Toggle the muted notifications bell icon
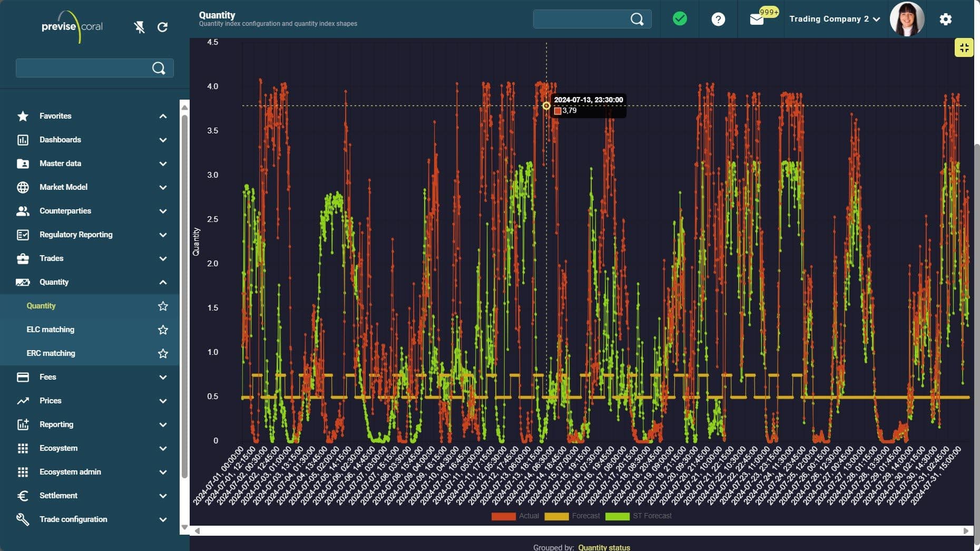This screenshot has width=980, height=551. [x=139, y=27]
